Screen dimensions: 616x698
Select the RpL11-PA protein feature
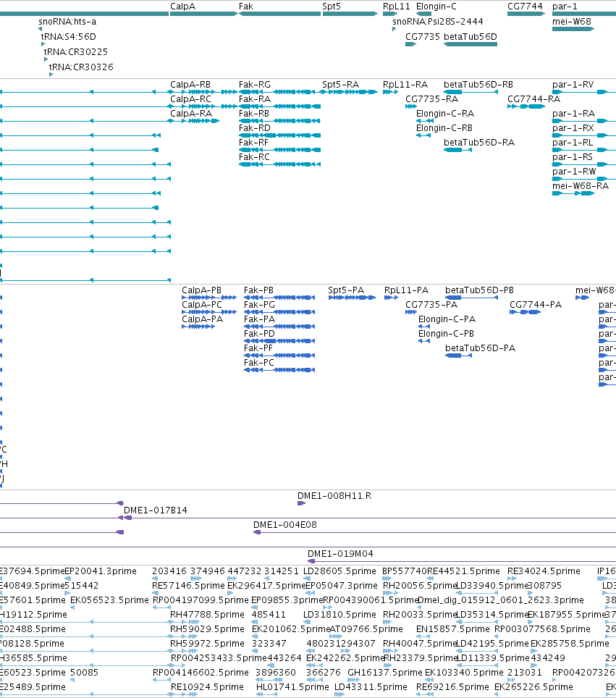(x=391, y=298)
